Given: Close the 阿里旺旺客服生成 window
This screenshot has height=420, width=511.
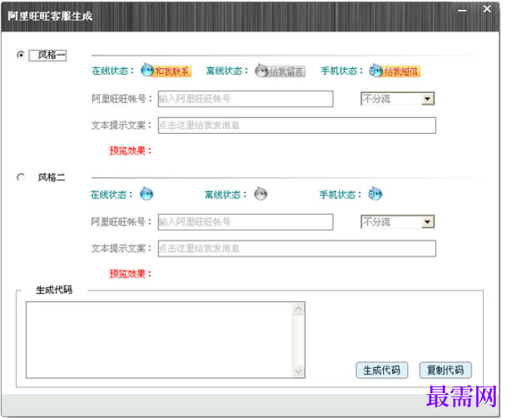Looking at the screenshot, I should [487, 9].
